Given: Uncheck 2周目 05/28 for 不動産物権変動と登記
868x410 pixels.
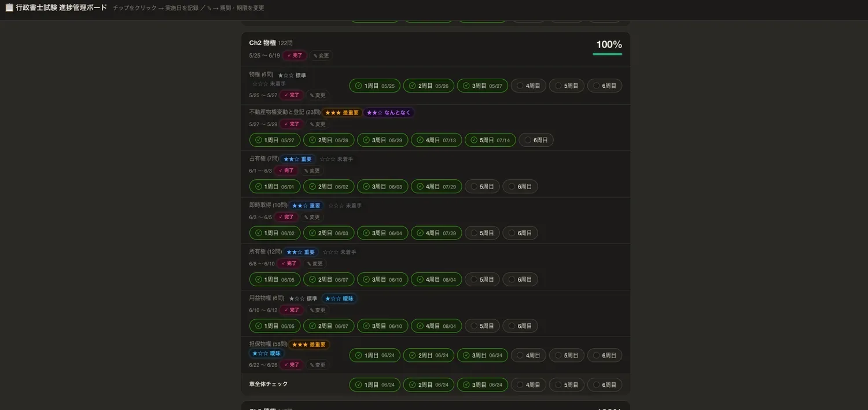Looking at the screenshot, I should [x=329, y=140].
